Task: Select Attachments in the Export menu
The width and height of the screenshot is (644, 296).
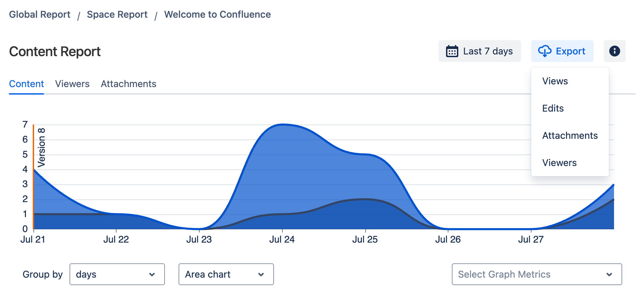Action: coord(570,136)
